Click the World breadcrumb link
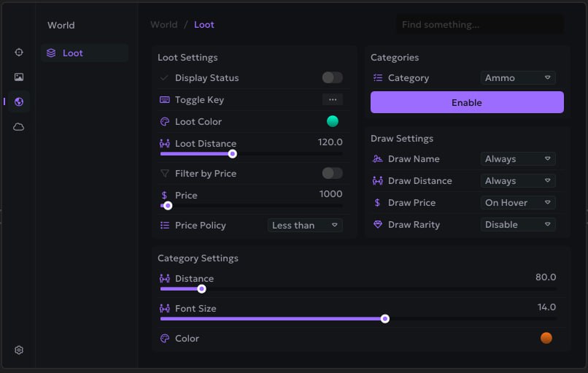The image size is (588, 373). pyautogui.click(x=163, y=25)
